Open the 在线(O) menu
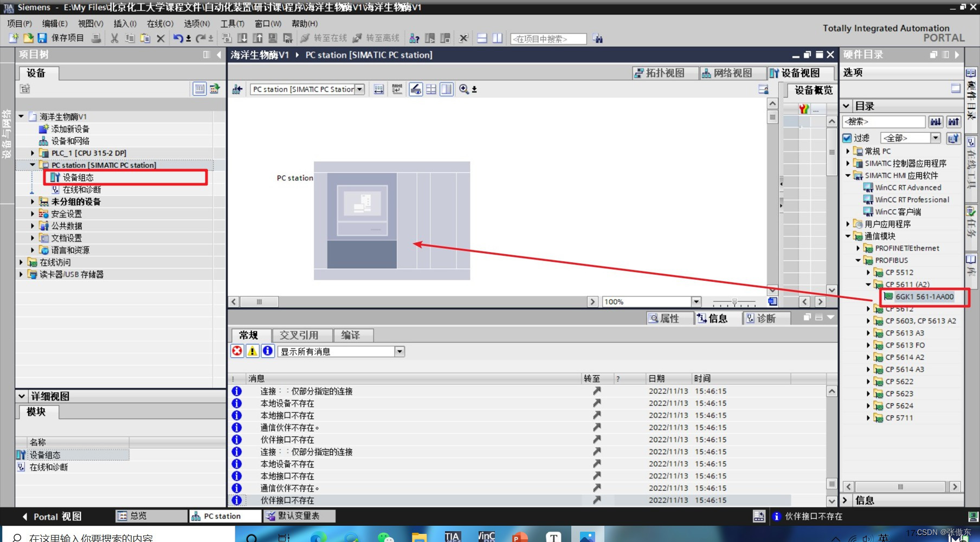Screen dimensions: 980x542 [160, 23]
